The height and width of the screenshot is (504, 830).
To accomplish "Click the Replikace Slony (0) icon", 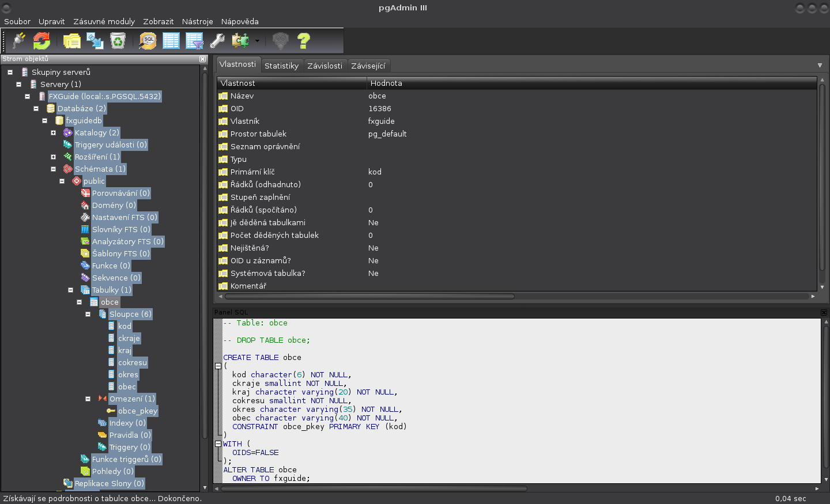I will [x=68, y=483].
